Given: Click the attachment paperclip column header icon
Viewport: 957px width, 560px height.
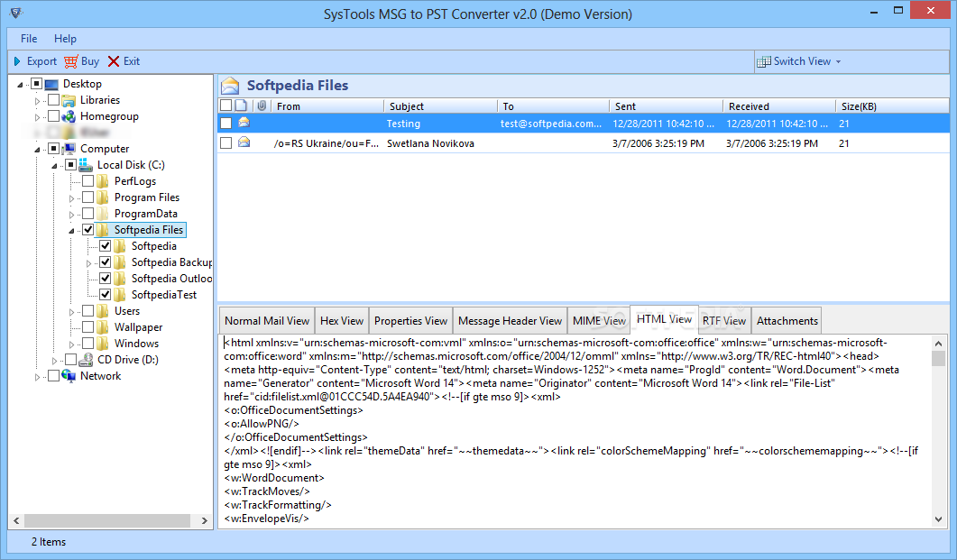Looking at the screenshot, I should click(x=262, y=106).
